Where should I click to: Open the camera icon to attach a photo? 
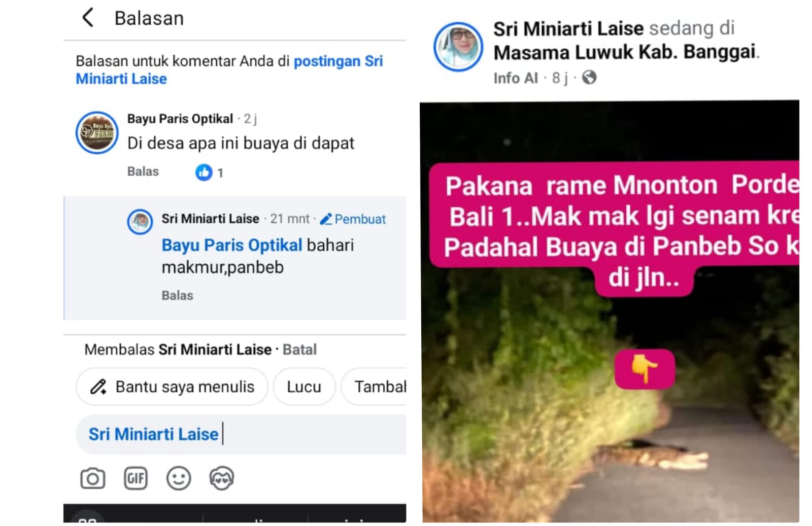point(92,478)
